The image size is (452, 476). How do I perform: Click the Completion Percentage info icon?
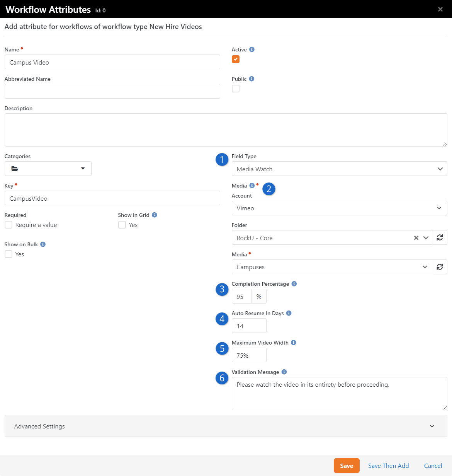(294, 284)
